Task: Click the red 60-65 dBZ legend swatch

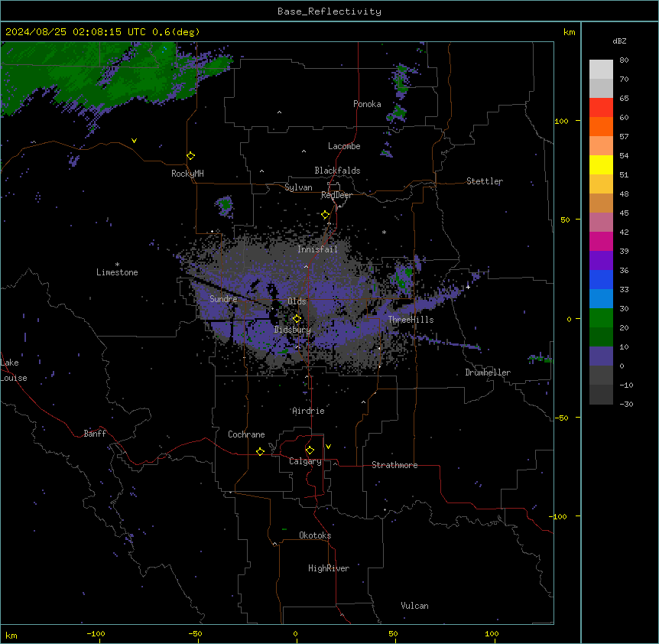Action: tap(601, 107)
